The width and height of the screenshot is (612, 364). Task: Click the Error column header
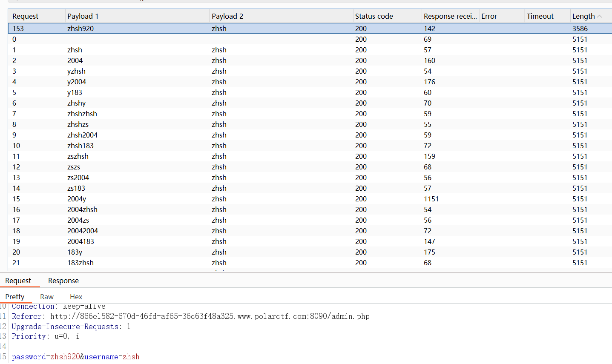[x=489, y=16]
